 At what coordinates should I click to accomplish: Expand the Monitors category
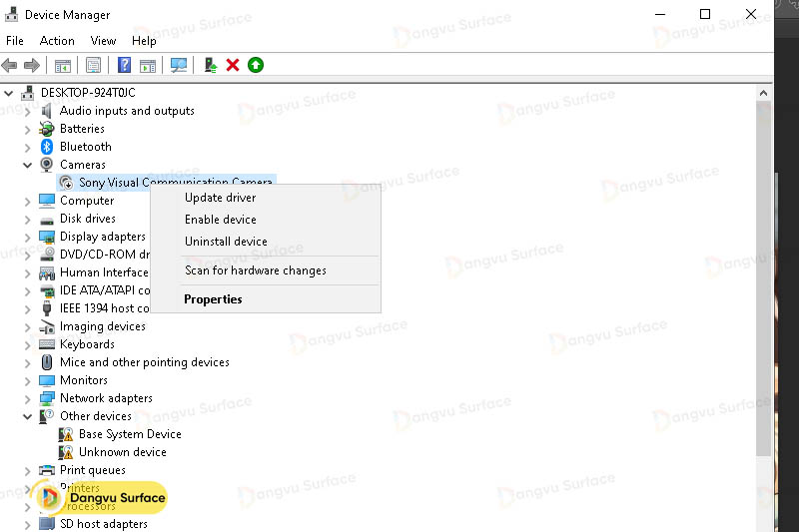click(x=28, y=381)
